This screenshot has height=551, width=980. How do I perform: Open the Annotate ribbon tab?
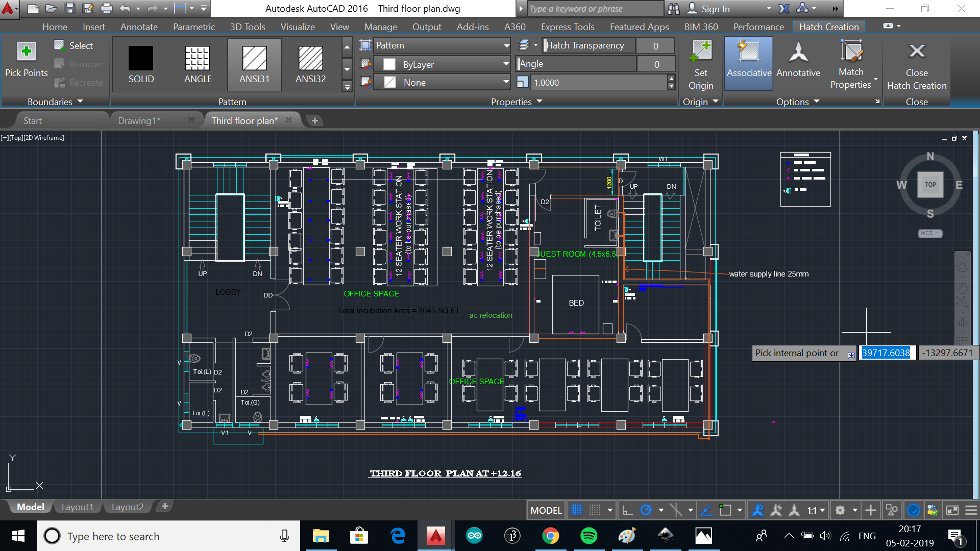[139, 27]
